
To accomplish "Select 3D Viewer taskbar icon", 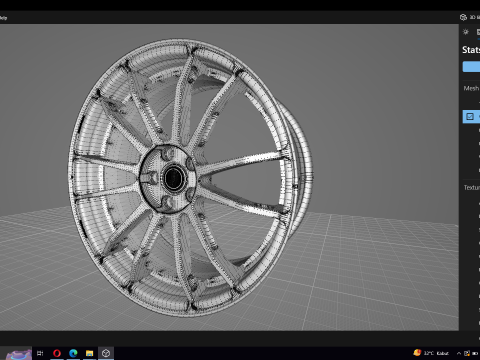I will coord(106,353).
